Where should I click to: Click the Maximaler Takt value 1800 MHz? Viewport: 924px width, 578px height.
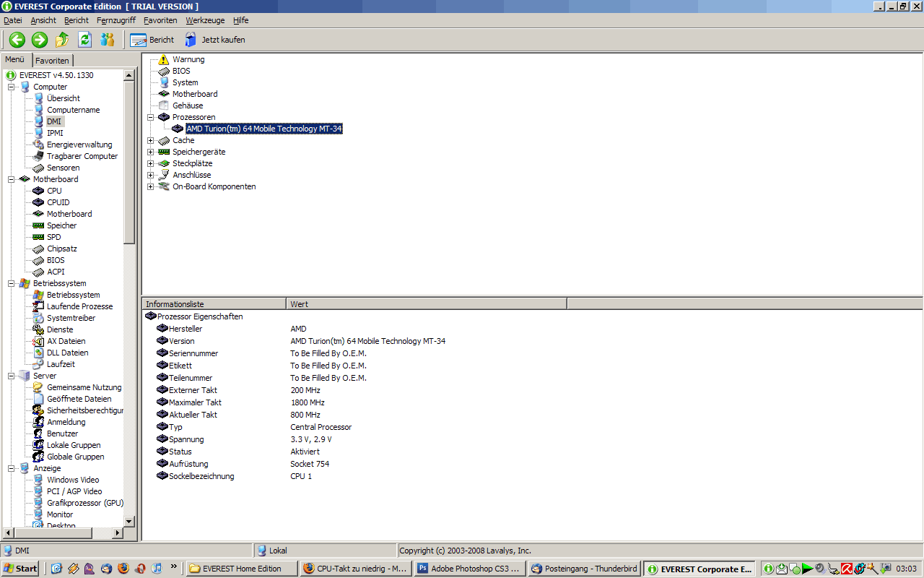(308, 402)
